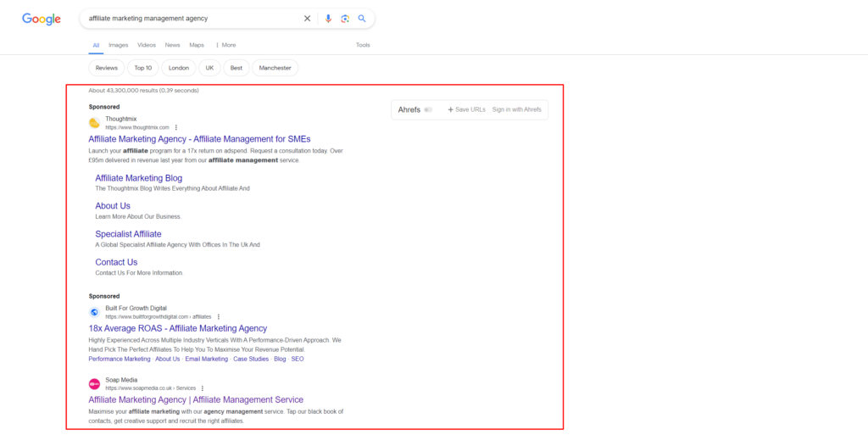Open 18x Average ROAS ad headline
Viewport: 868px width, 435px height.
click(x=178, y=328)
